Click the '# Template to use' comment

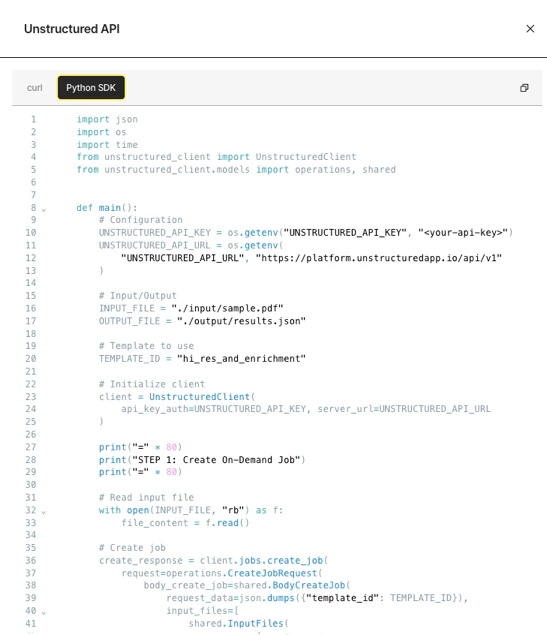[x=147, y=346]
